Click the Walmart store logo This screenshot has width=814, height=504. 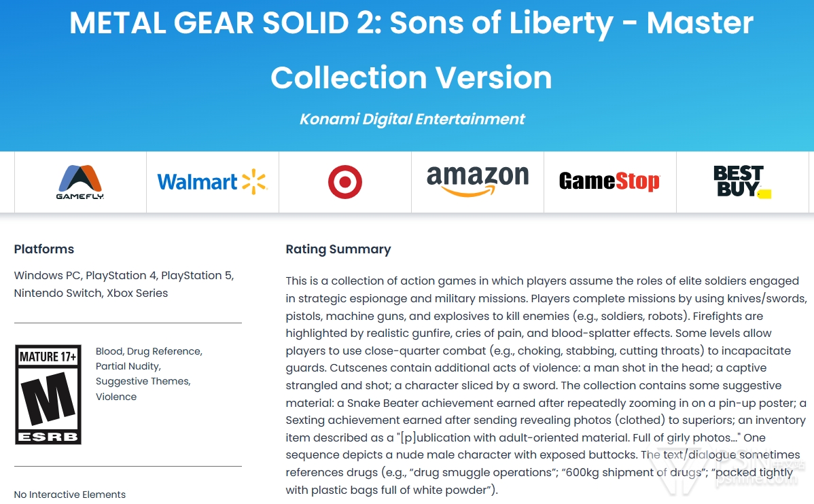pyautogui.click(x=212, y=181)
